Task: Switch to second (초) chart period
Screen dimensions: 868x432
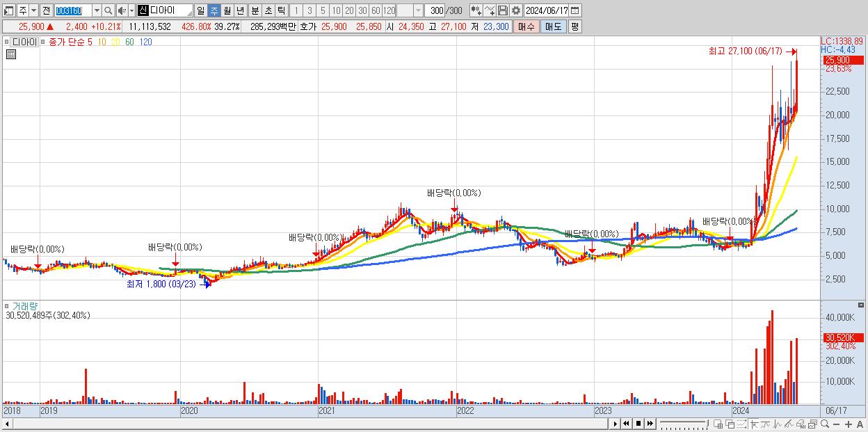Action: pos(268,10)
